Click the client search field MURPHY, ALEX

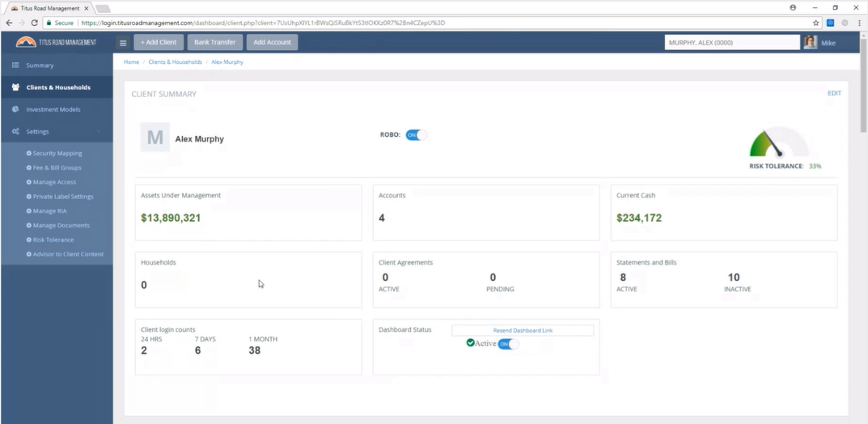click(732, 43)
